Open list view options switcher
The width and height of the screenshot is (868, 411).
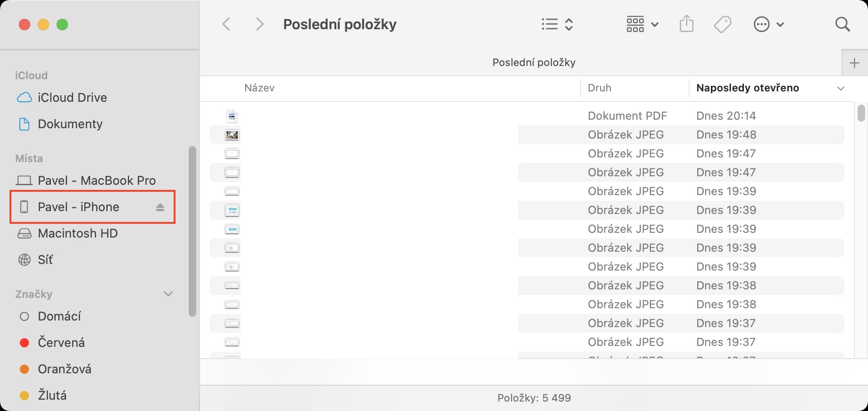click(557, 24)
